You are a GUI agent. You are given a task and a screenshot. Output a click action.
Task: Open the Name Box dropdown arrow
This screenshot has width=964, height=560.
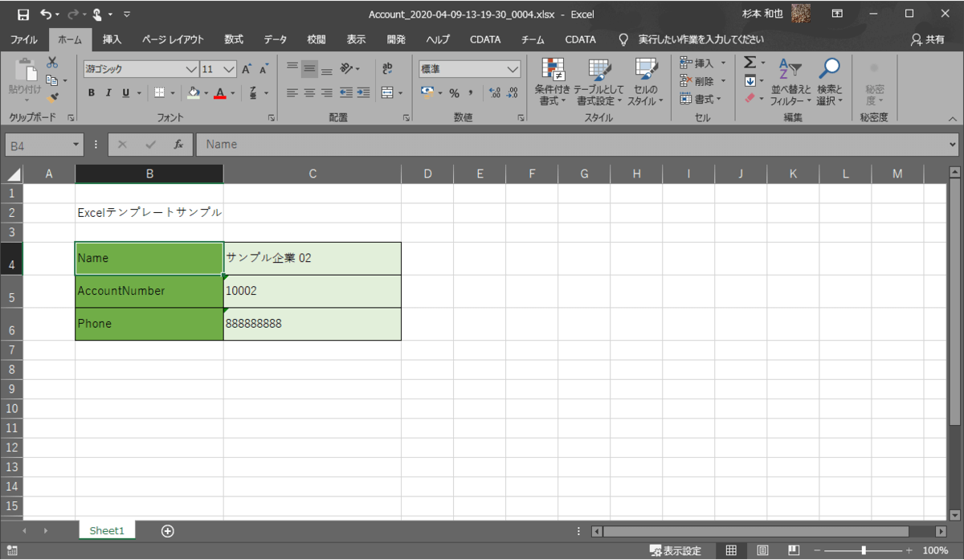pos(77,145)
